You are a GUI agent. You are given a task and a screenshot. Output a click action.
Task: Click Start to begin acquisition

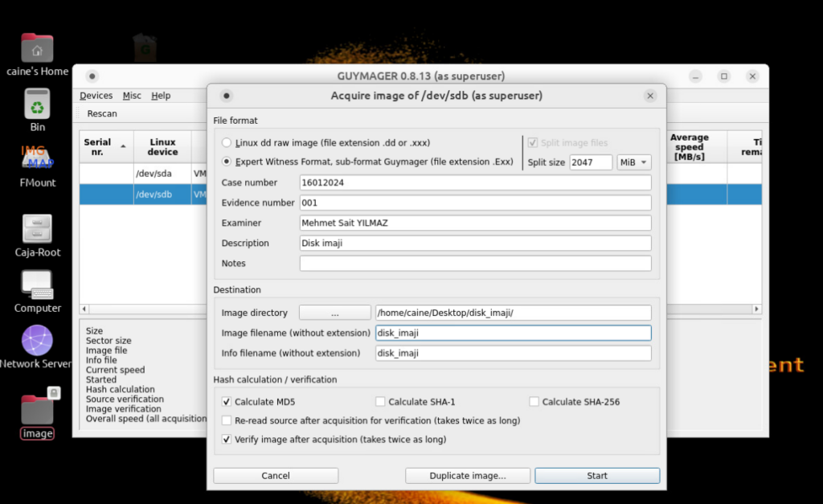[x=597, y=476]
